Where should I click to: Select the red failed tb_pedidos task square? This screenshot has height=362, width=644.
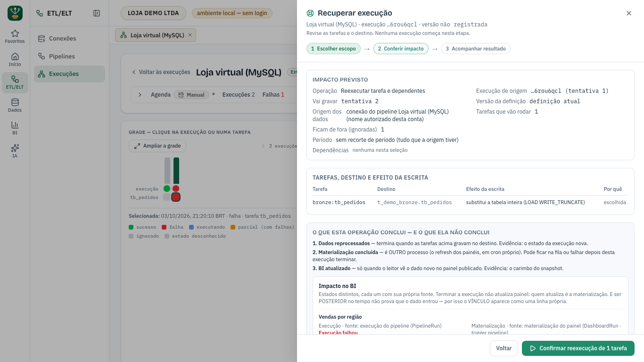[176, 197]
